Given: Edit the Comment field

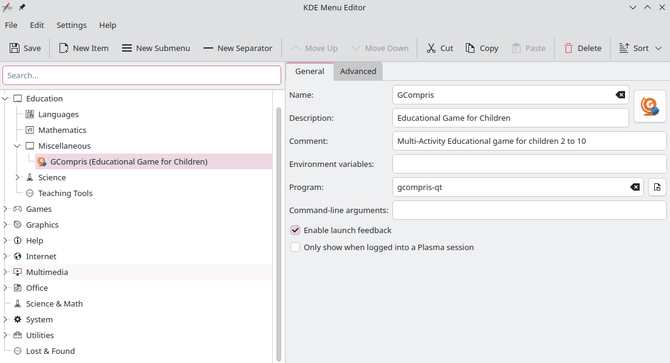Looking at the screenshot, I should coord(529,141).
